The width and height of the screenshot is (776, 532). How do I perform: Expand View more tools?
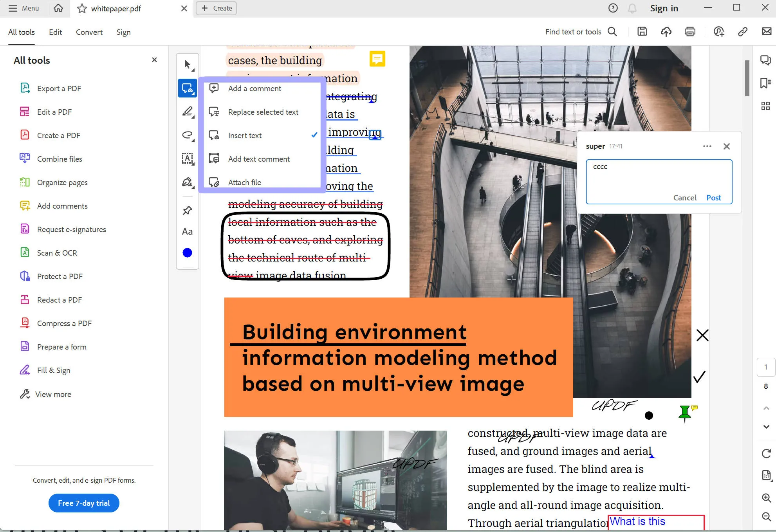[45, 394]
